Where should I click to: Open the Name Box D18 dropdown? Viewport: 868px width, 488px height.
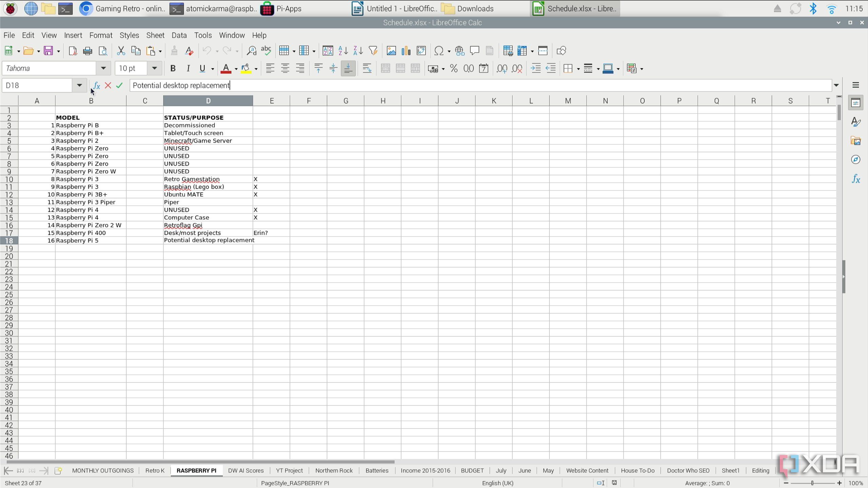click(x=79, y=85)
